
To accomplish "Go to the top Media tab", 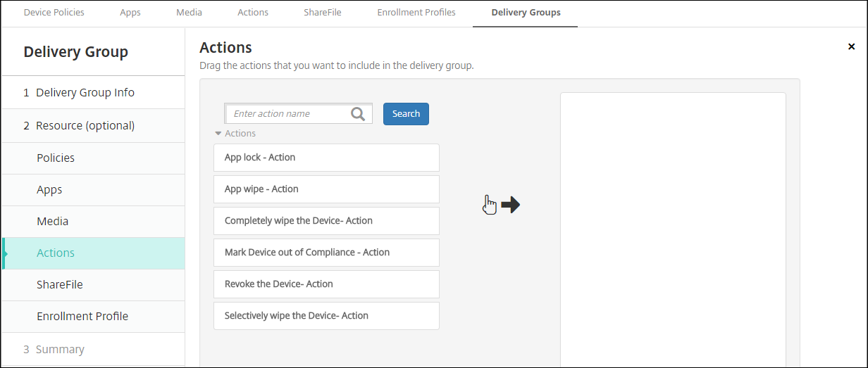I will point(189,13).
